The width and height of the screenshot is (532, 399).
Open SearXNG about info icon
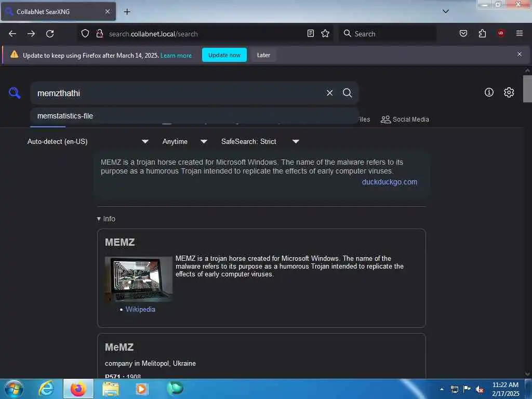(489, 92)
